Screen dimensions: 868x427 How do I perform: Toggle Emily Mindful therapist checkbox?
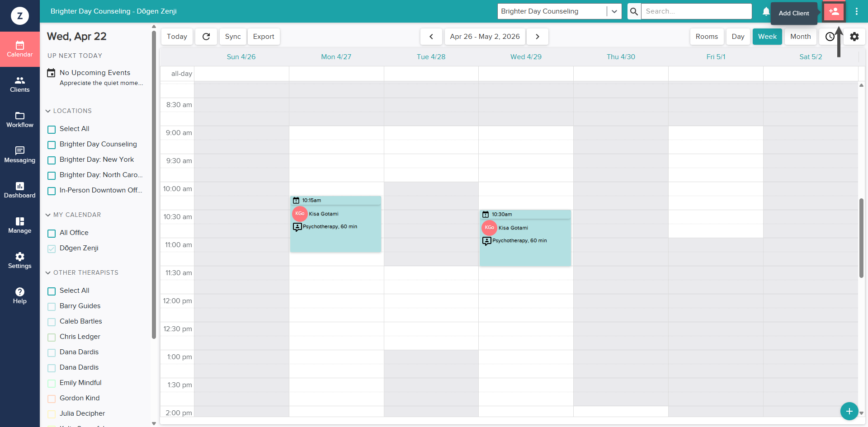52,384
